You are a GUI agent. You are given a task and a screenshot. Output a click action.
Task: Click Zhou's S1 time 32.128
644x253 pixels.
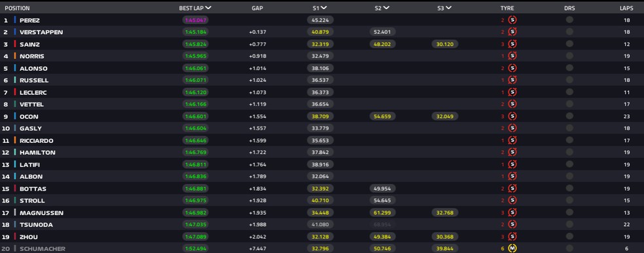pyautogui.click(x=320, y=237)
